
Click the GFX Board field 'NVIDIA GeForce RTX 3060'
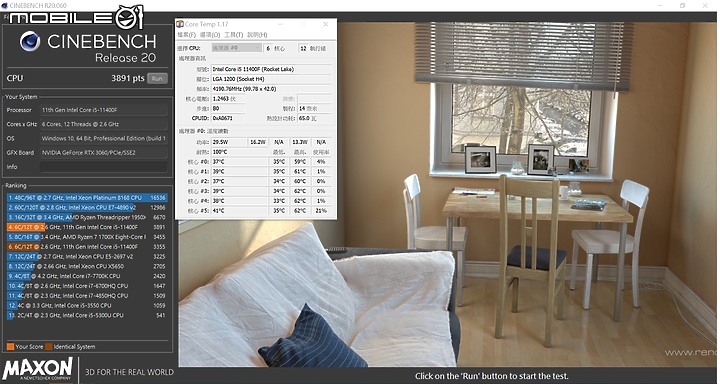pyautogui.click(x=104, y=152)
